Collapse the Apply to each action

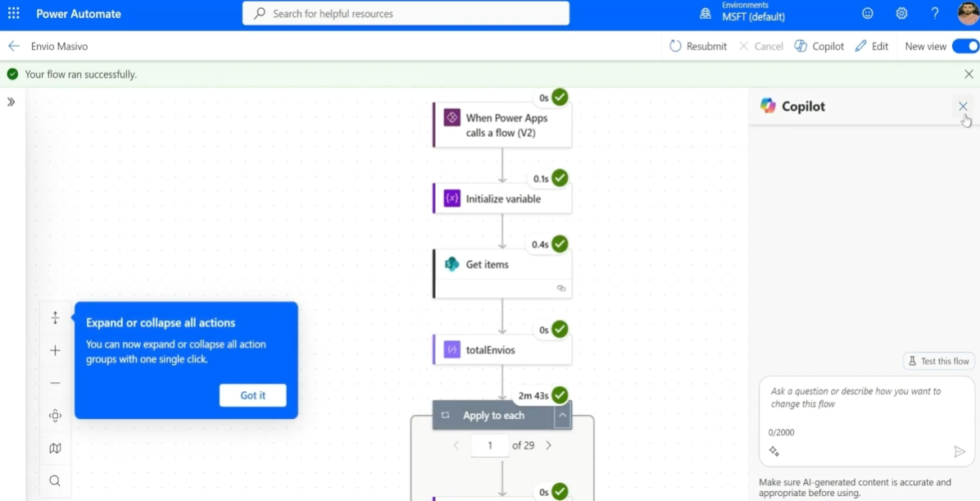tap(562, 416)
